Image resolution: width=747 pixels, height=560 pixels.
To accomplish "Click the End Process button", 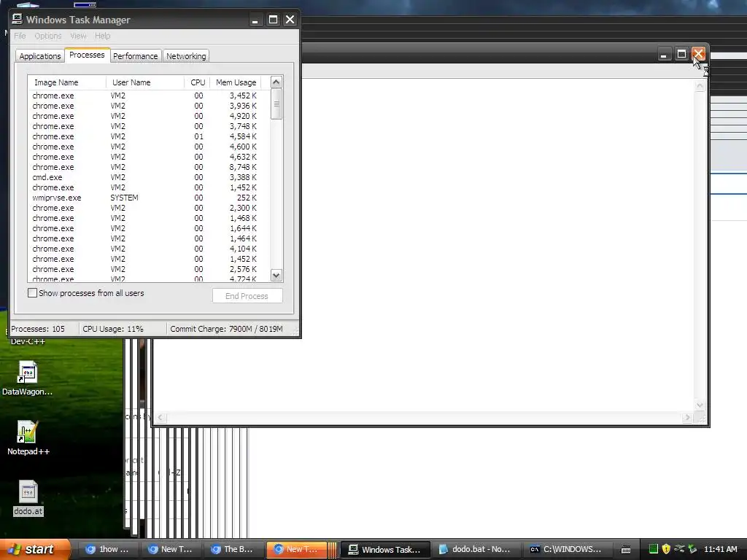I will pos(247,296).
